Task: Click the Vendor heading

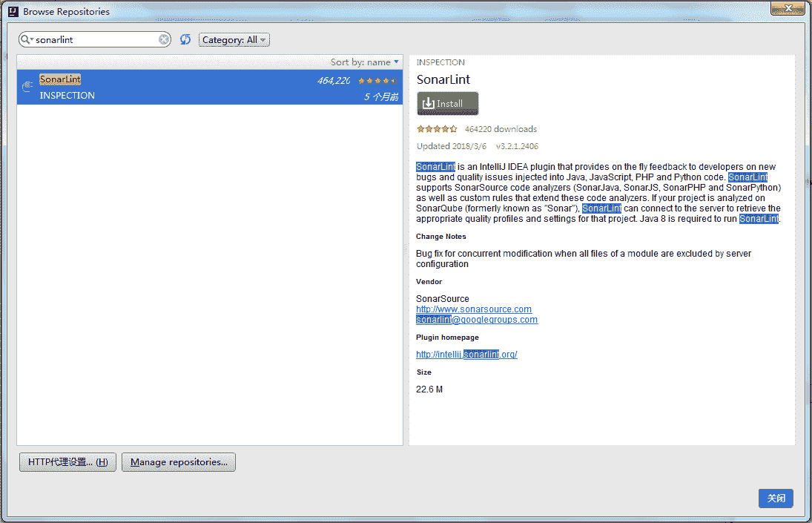Action: [x=429, y=282]
